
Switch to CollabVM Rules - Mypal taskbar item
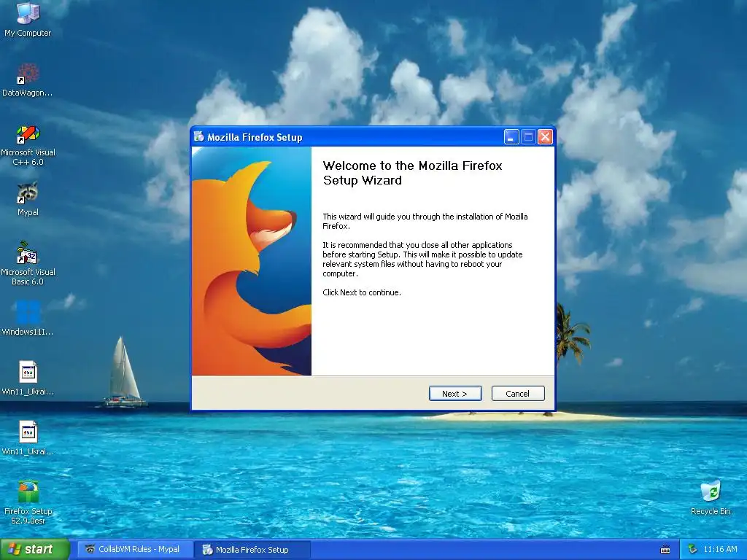[135, 550]
